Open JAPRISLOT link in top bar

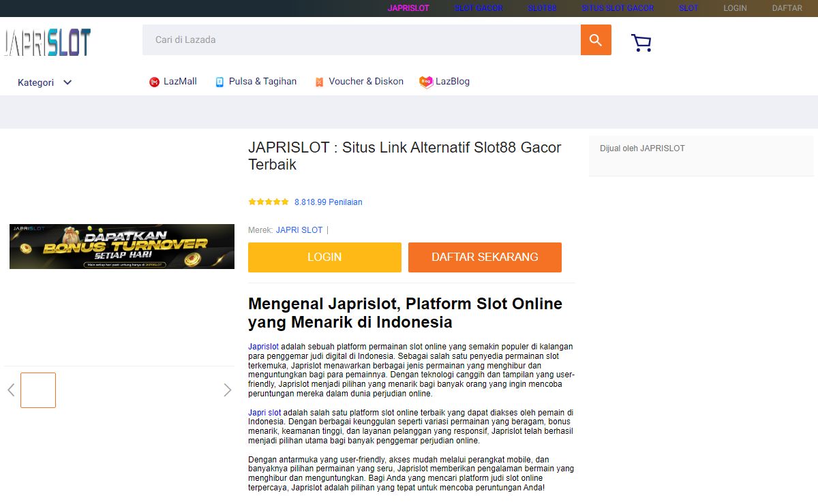(x=408, y=8)
